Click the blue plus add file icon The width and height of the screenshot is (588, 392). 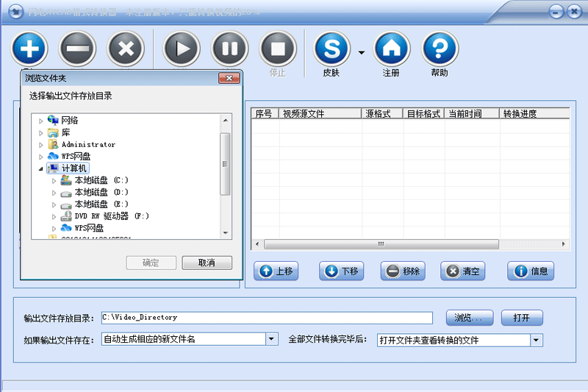tap(29, 49)
